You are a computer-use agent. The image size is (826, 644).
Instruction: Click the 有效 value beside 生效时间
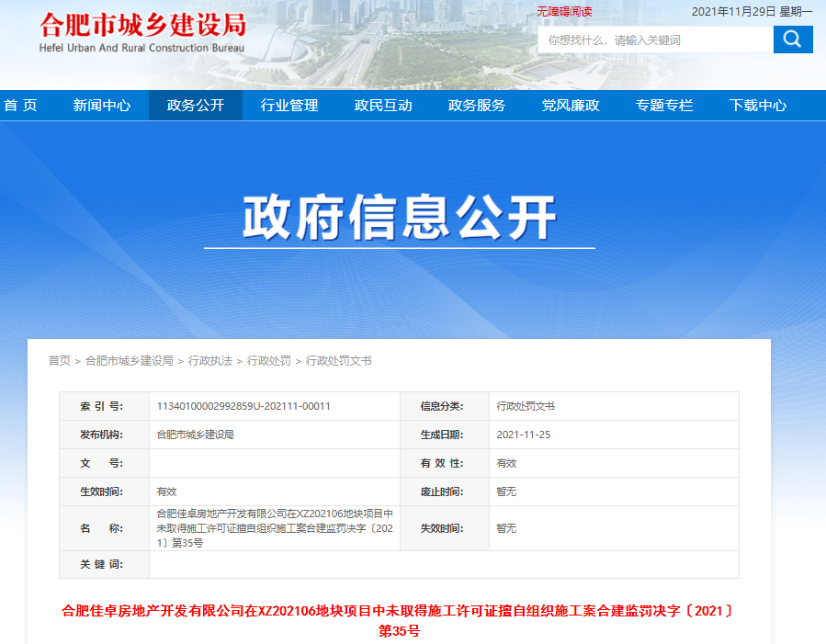tap(166, 491)
